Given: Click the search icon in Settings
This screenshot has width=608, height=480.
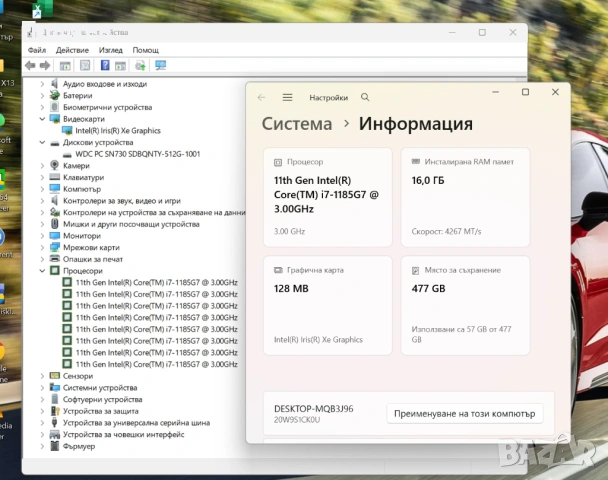Looking at the screenshot, I should click(x=365, y=97).
